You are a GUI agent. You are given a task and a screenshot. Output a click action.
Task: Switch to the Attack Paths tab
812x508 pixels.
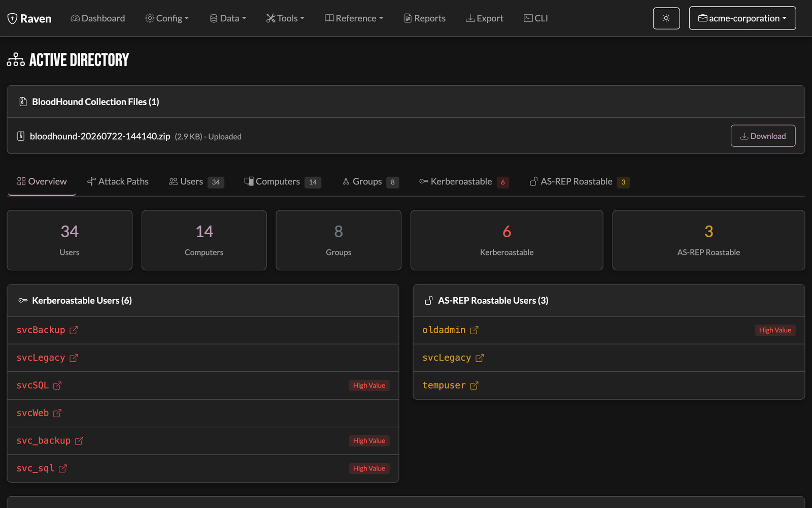pos(118,182)
